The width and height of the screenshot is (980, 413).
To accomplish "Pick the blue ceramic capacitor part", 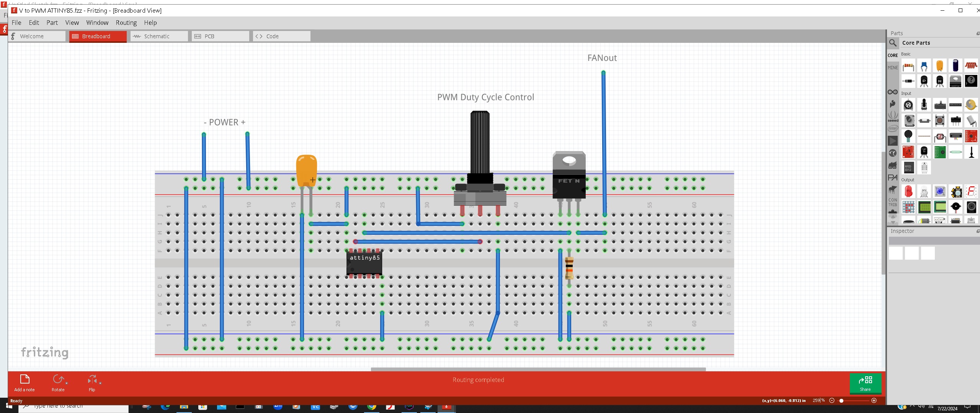I will point(924,66).
